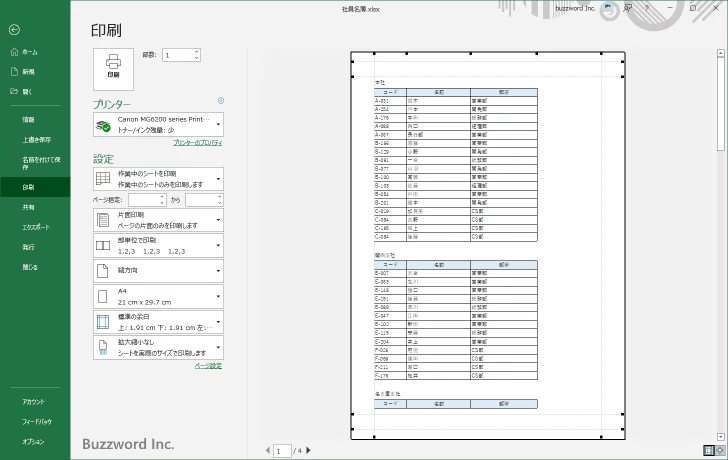Increase the 部数 copy count
Screen dimensions: 728x460
click(x=197, y=52)
